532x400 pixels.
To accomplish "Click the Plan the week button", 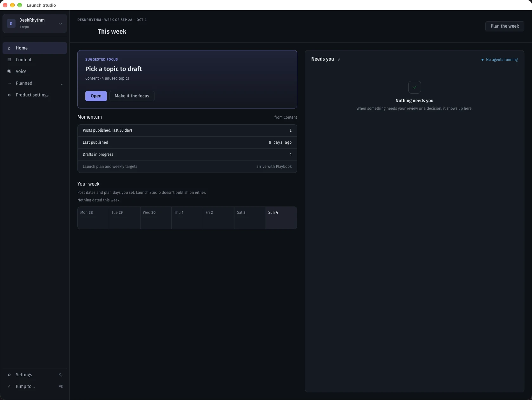I will [505, 26].
